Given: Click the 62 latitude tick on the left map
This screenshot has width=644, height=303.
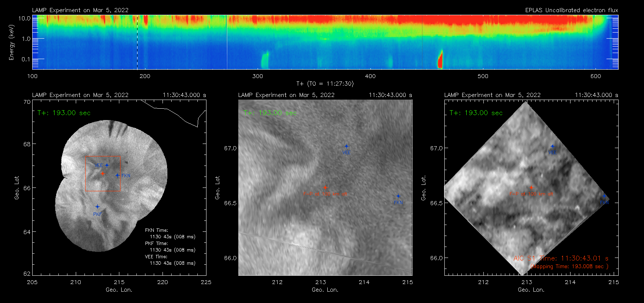Looking at the screenshot, I should click(x=27, y=273).
